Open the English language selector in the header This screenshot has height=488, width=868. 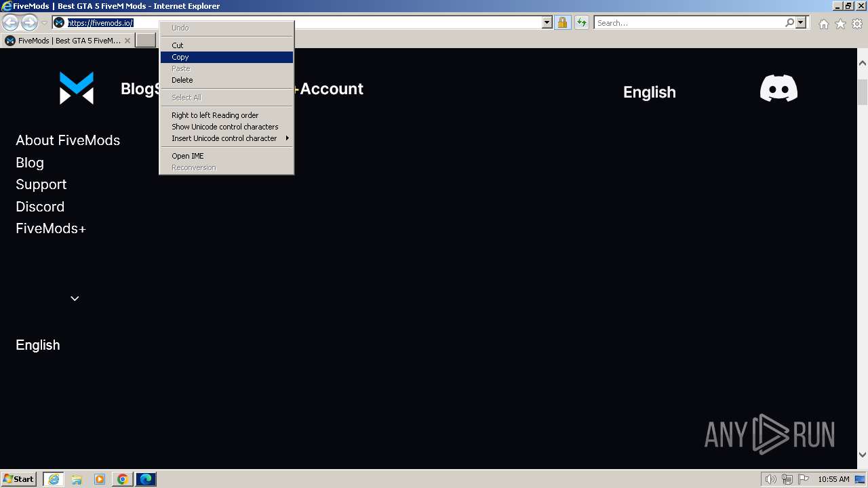[x=649, y=92]
